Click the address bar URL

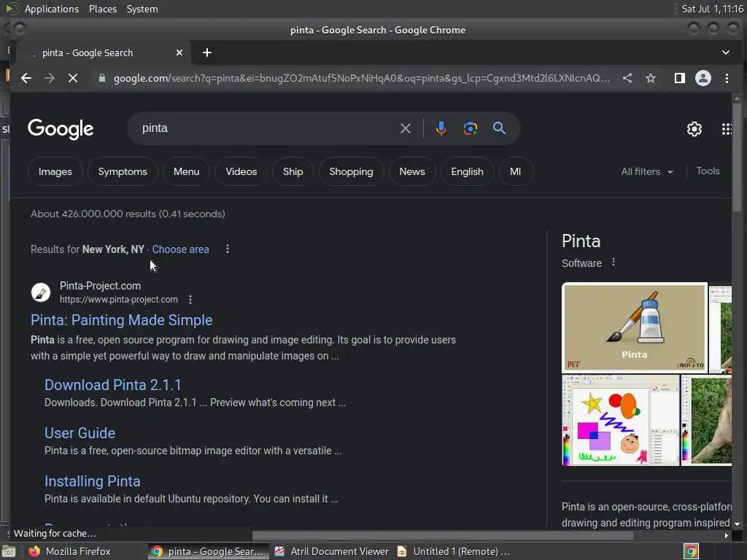(362, 78)
